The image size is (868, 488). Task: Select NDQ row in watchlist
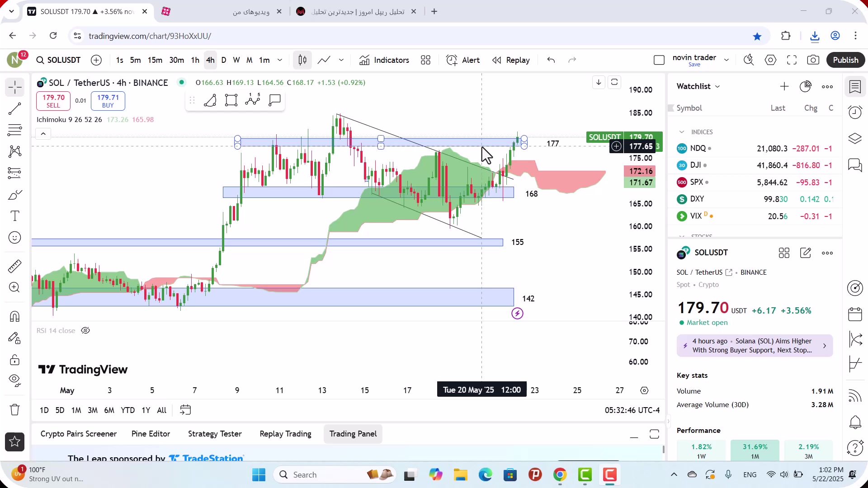[755, 148]
